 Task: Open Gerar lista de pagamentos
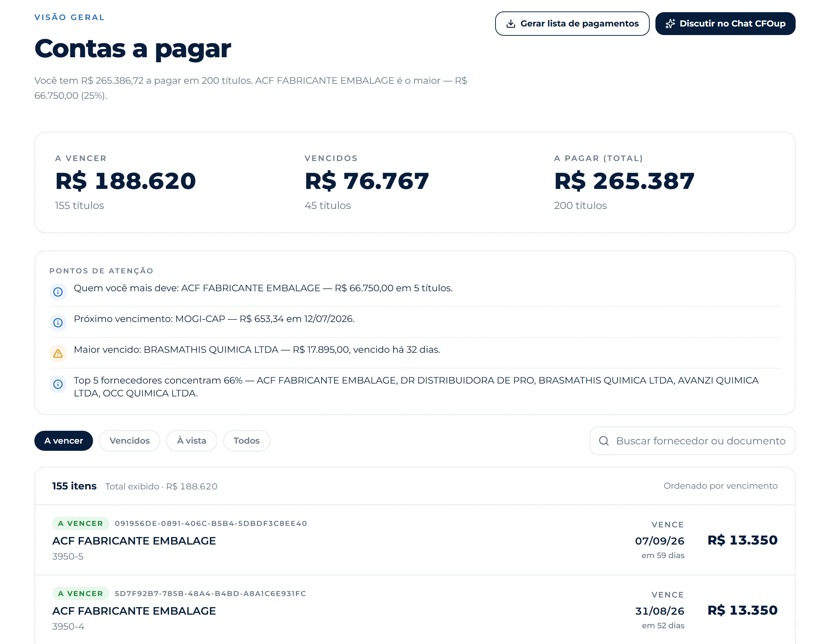point(572,24)
